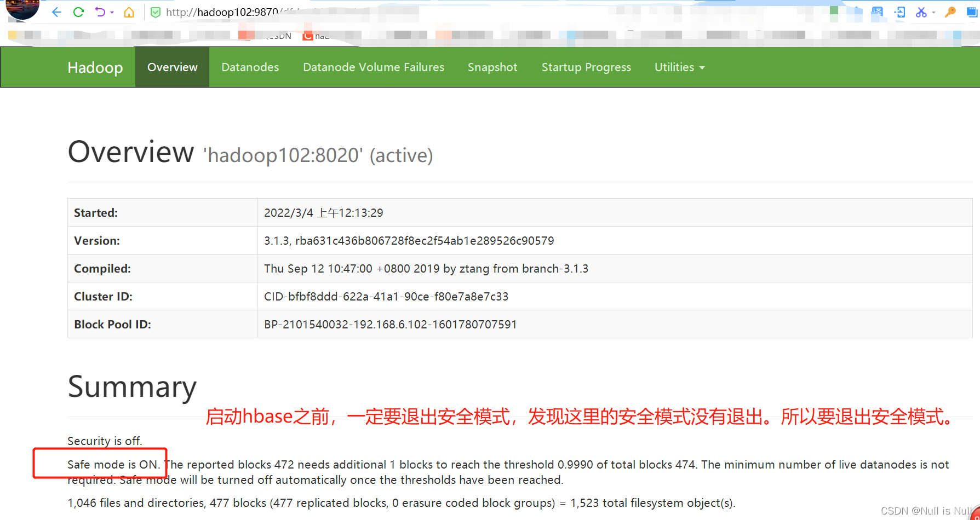Click the Block Pool ID value BP-2101540032

391,325
